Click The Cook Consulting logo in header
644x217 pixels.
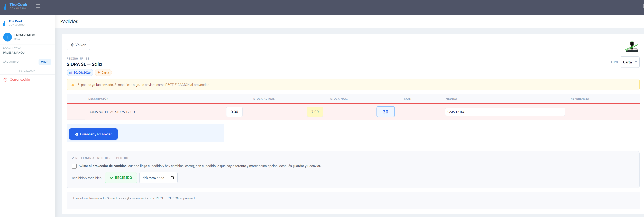(15, 6)
